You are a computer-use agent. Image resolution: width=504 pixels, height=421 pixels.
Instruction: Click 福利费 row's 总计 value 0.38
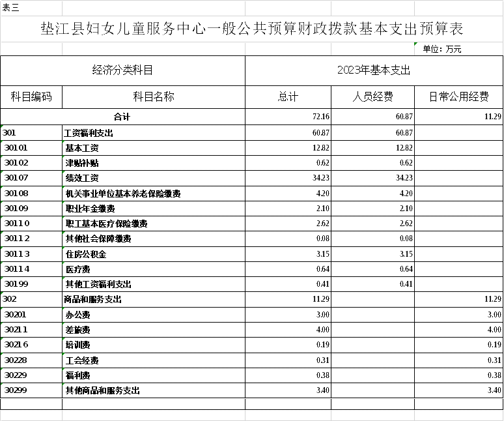pyautogui.click(x=288, y=375)
